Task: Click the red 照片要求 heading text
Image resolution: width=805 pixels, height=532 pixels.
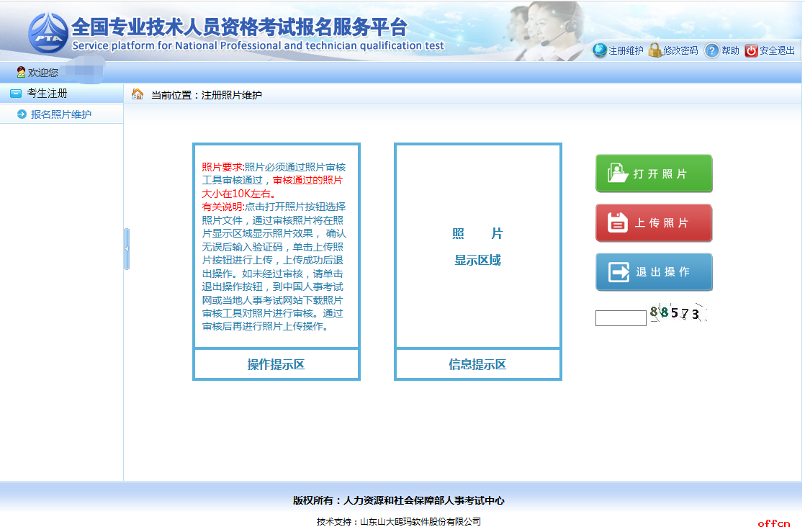Action: click(x=222, y=167)
